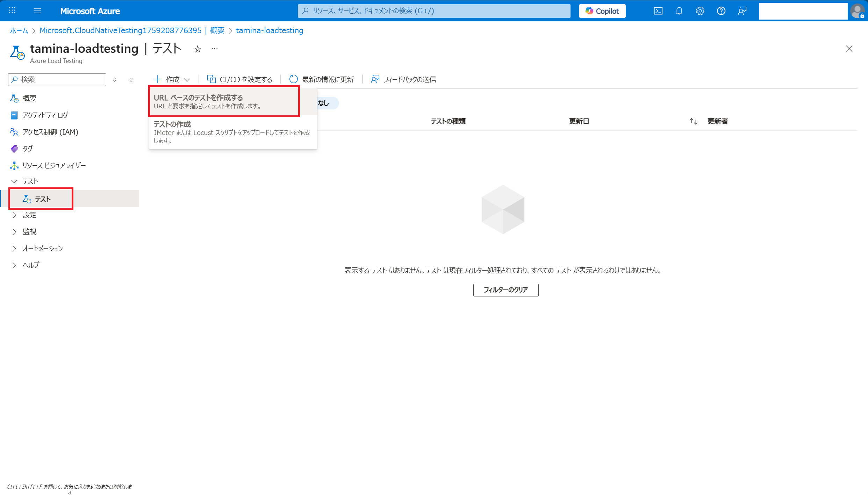Screen dimensions: 868x495
Task: Toggle sort arrows on 更新日 column
Action: tap(693, 121)
